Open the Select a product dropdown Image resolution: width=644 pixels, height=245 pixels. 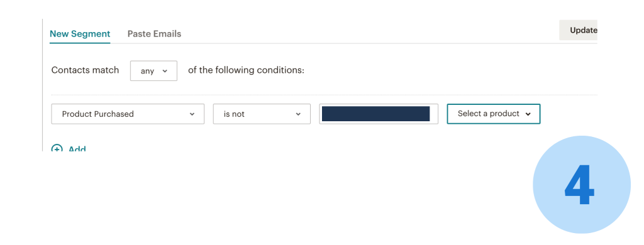[494, 114]
